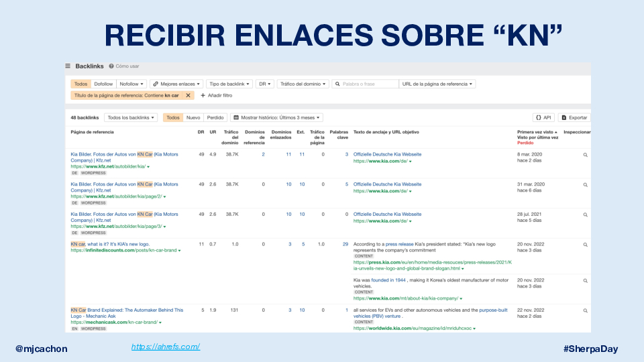Open Mostrar histórico: Últimos 3 meses dropdown

[276, 118]
